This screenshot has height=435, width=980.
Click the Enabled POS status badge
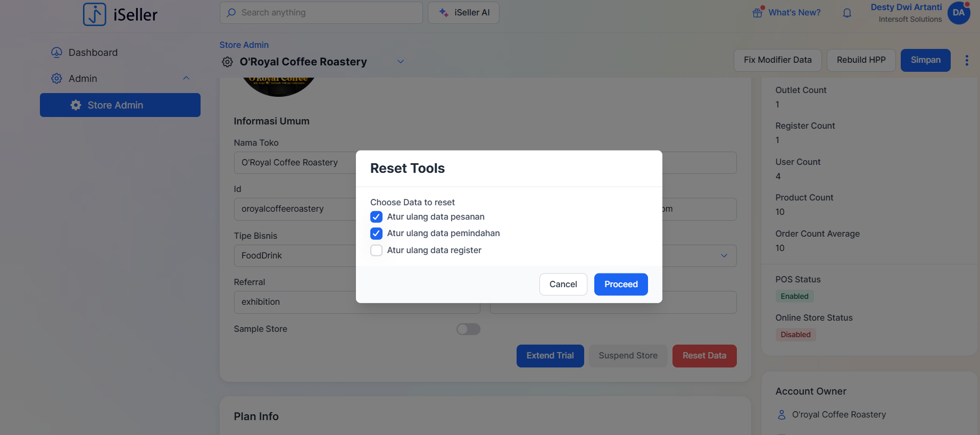tap(794, 296)
